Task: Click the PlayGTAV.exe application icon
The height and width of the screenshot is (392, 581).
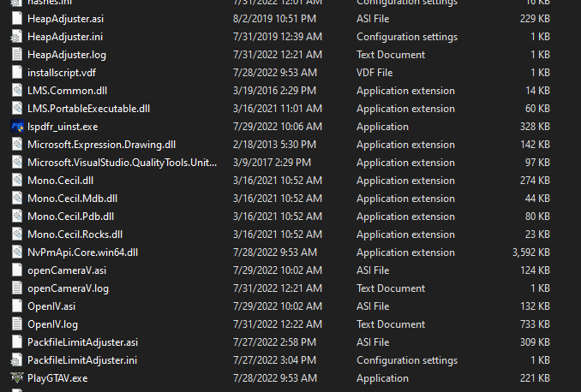Action: (x=16, y=378)
